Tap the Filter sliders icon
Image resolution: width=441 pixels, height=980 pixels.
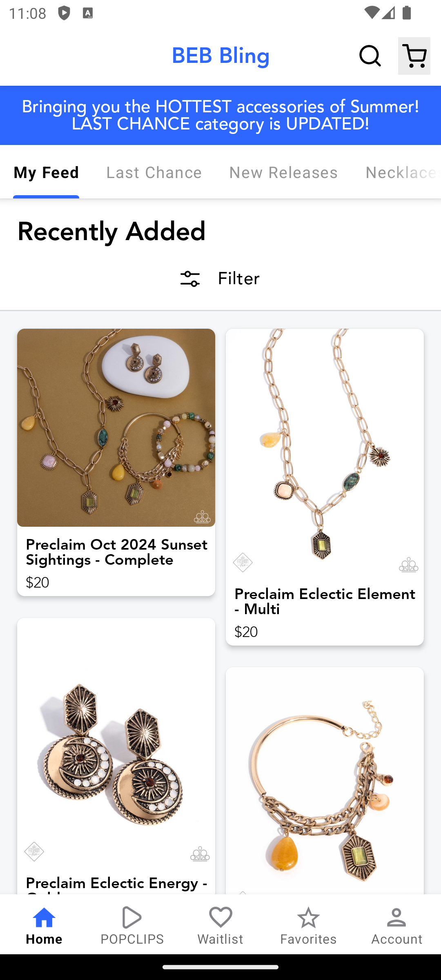[190, 279]
